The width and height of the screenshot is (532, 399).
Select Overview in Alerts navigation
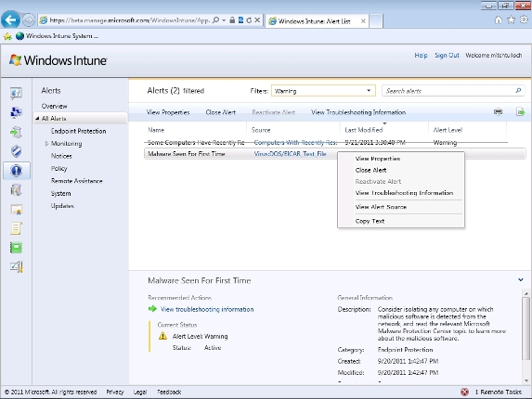click(x=54, y=106)
